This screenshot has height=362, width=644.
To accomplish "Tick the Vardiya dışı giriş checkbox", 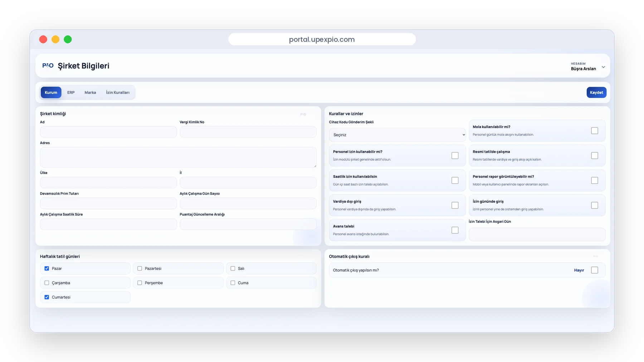I will [x=455, y=205].
